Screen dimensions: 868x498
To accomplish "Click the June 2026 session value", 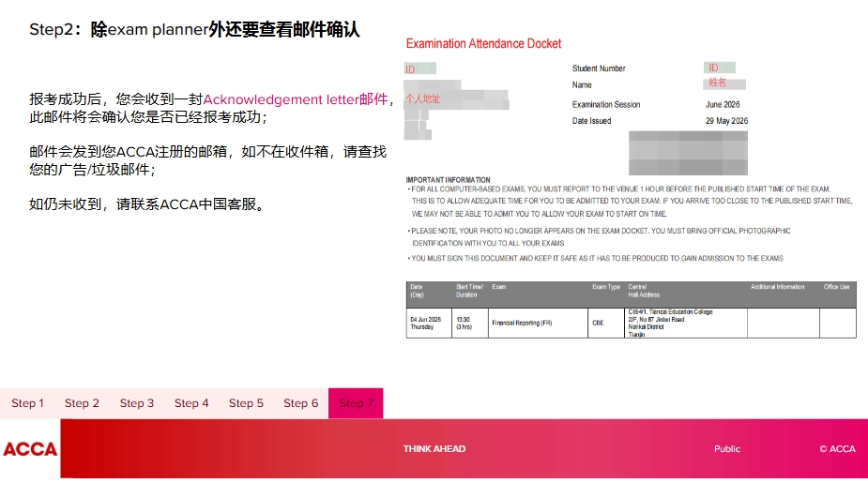I will coord(723,105).
